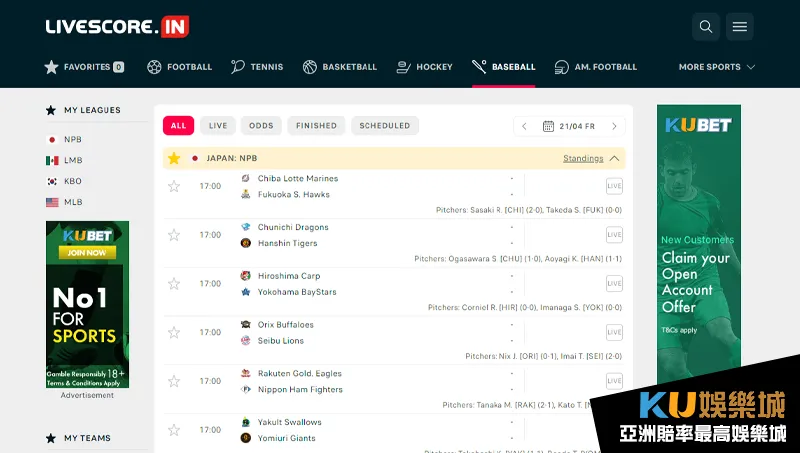Click the LiveScore.in logo
Screen dimensions: 800x453
click(117, 27)
